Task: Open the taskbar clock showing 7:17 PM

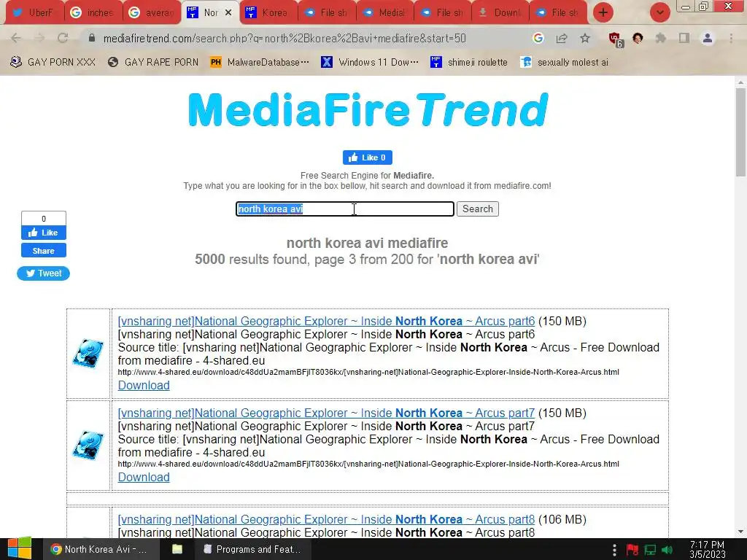Action: pyautogui.click(x=708, y=550)
